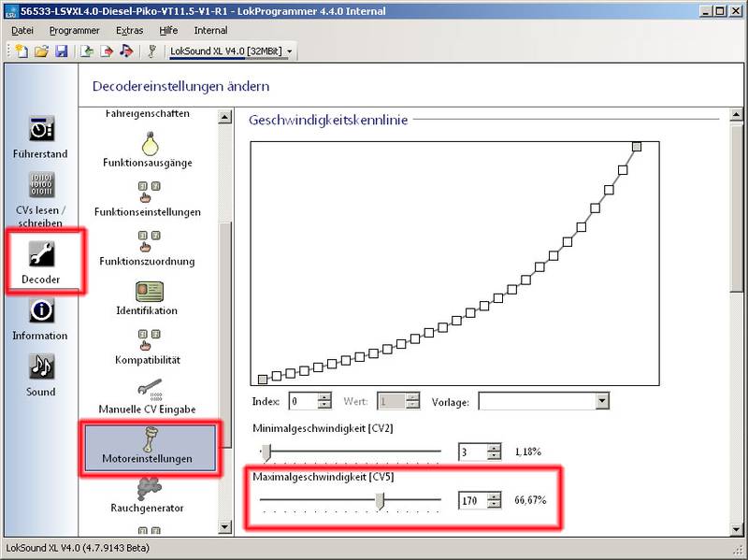Screen dimensions: 748x560
Task: Open the Kompatibilität page
Action: point(148,347)
